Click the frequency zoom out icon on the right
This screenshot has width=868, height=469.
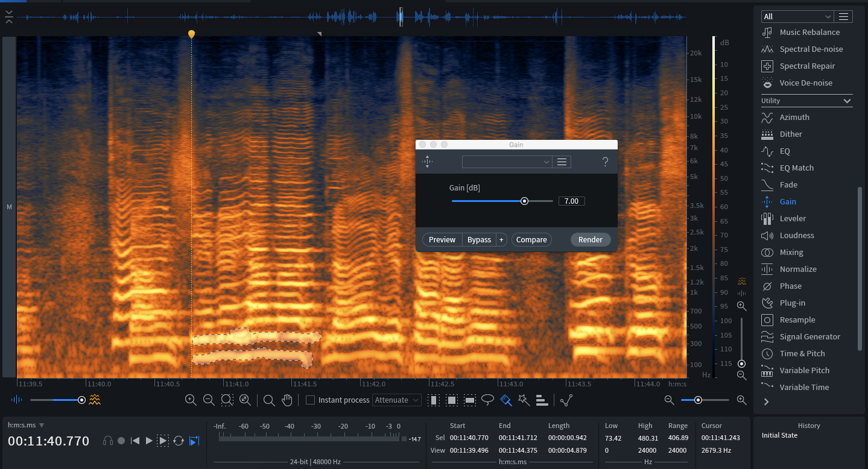tap(742, 376)
